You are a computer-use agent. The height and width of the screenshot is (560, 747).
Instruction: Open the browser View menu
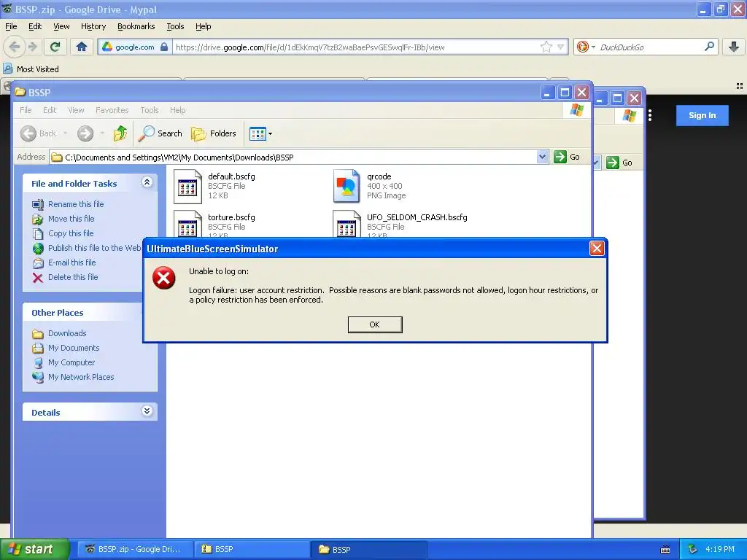(x=61, y=26)
